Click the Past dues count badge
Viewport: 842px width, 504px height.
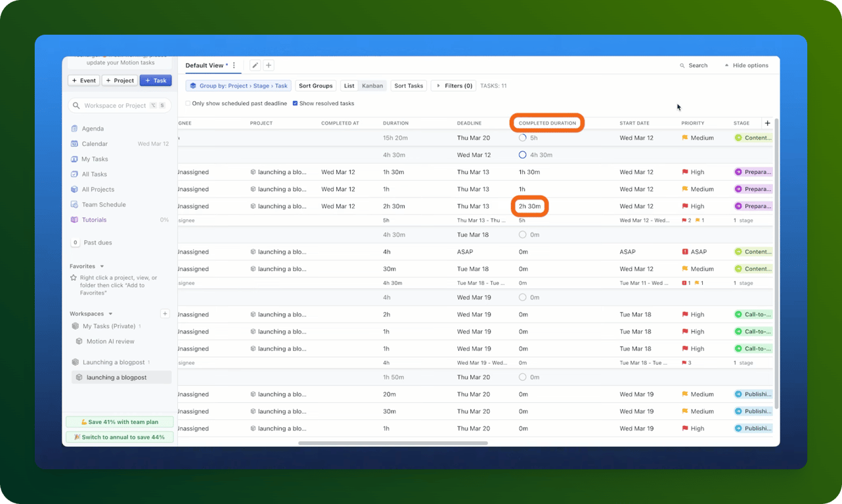tap(76, 243)
